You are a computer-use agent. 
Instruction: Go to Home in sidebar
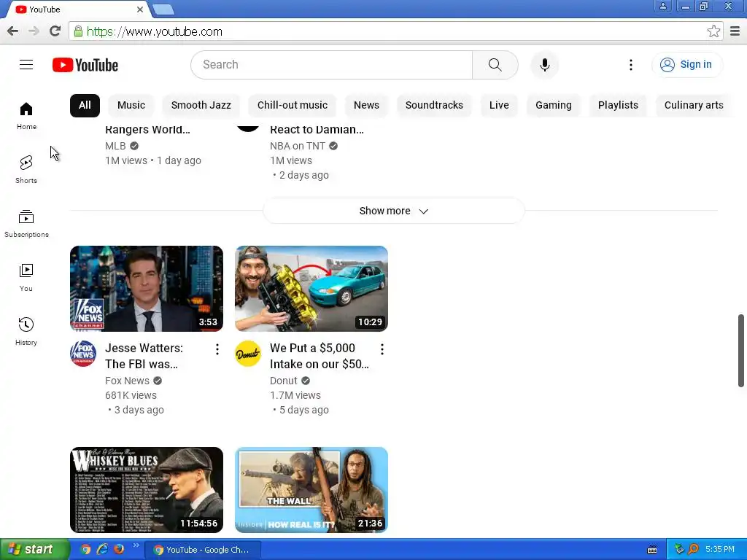(26, 116)
